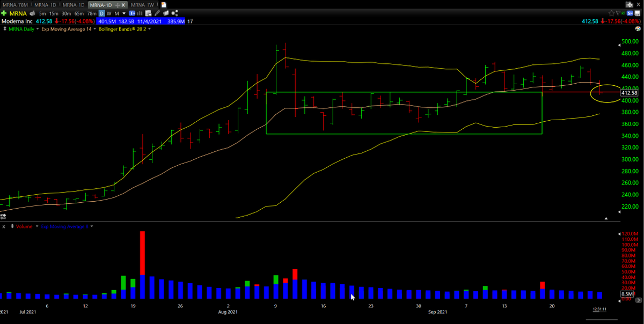Click the flag symbol icon

click(x=618, y=13)
